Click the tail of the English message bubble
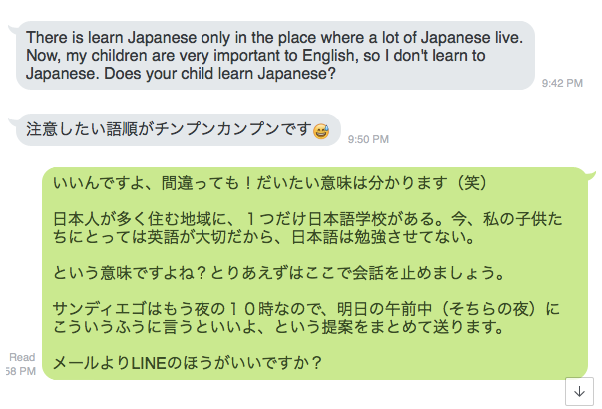The image size is (602, 409). tap(12, 29)
